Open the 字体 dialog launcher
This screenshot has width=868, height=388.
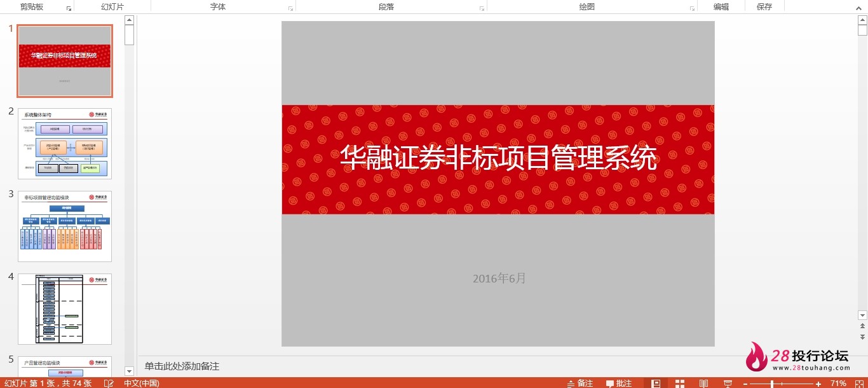click(x=290, y=8)
